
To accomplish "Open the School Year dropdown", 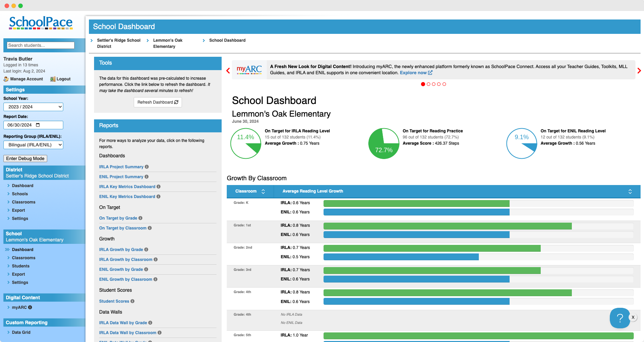I will [33, 107].
